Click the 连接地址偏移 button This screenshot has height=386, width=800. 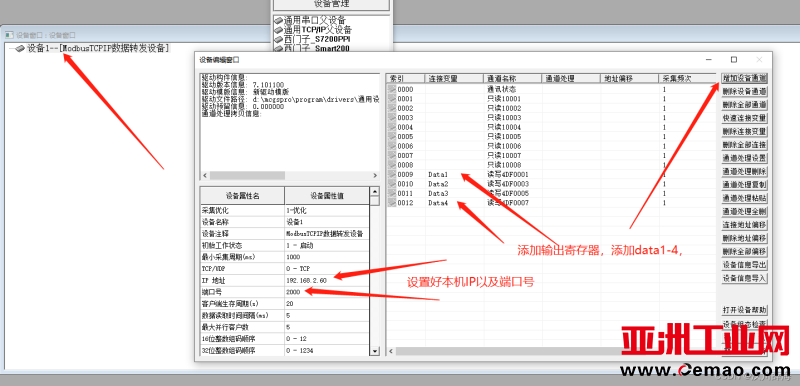point(744,225)
